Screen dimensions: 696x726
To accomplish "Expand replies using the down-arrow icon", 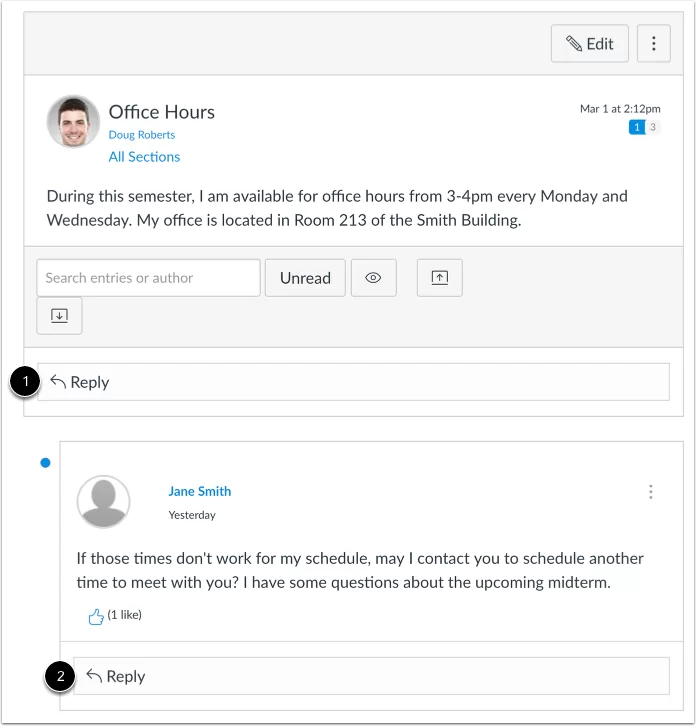I will 59,316.
